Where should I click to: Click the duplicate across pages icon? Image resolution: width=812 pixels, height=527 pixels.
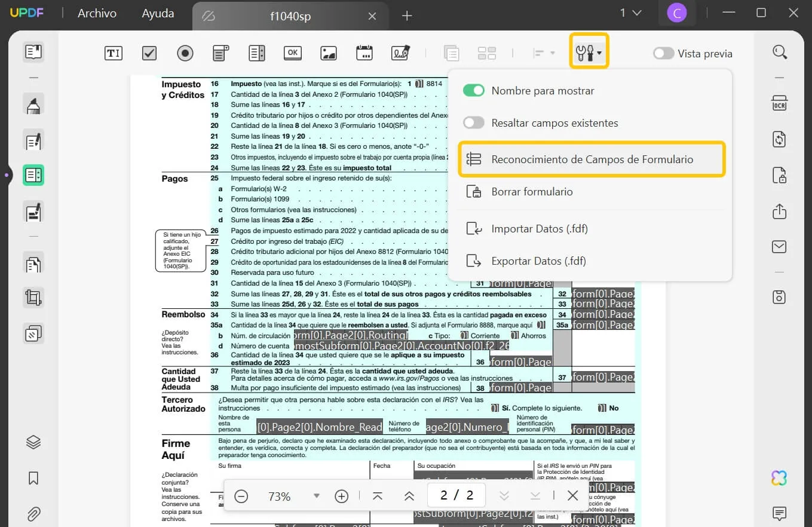pyautogui.click(x=451, y=53)
